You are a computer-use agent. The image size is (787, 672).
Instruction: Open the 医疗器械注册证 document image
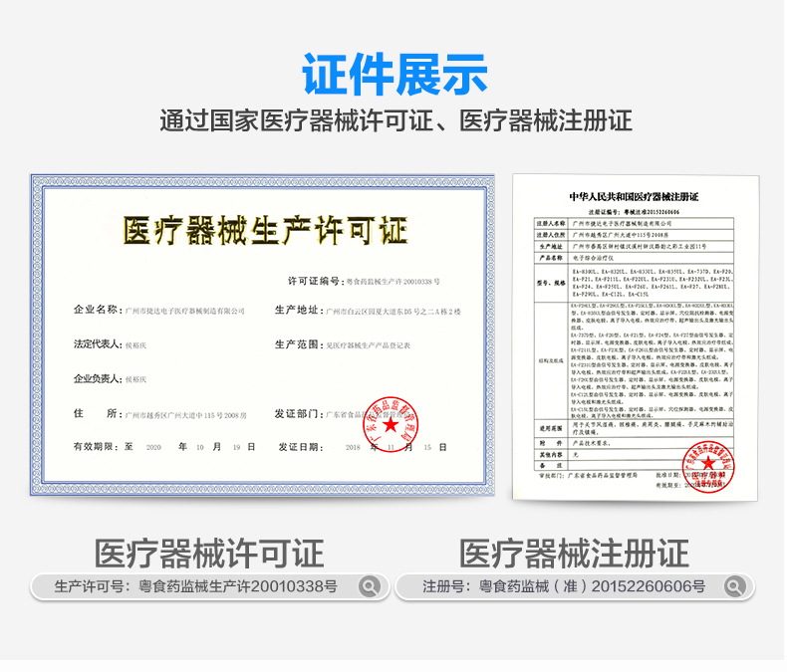pyautogui.click(x=637, y=337)
